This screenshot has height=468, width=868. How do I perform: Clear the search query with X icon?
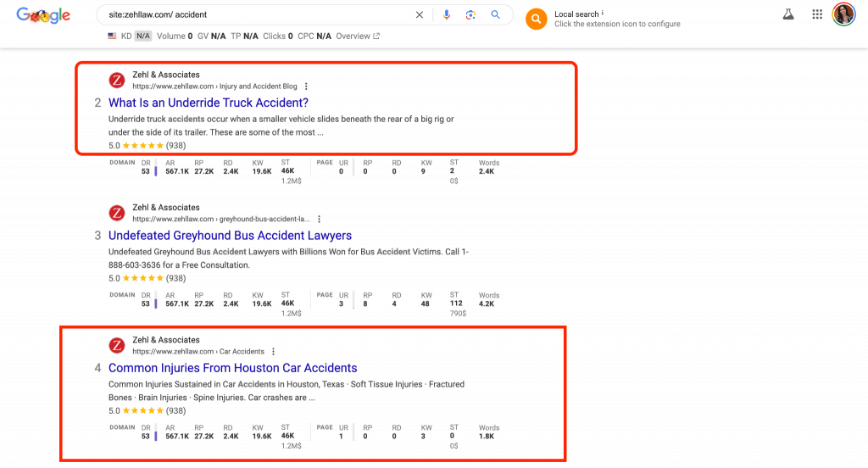click(x=420, y=15)
